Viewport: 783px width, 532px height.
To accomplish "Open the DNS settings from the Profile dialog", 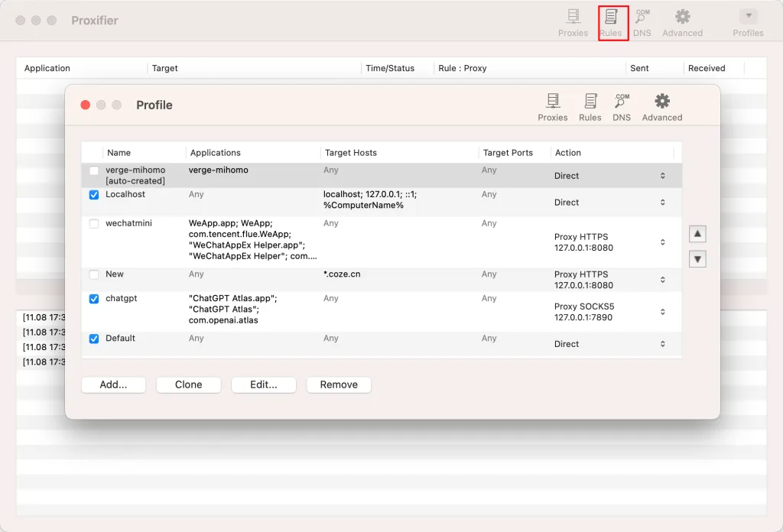I will click(622, 105).
